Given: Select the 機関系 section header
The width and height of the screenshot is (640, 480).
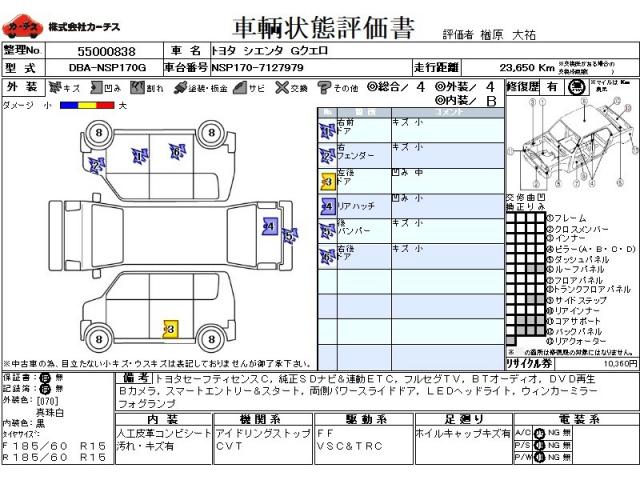Looking at the screenshot, I should point(262,420).
